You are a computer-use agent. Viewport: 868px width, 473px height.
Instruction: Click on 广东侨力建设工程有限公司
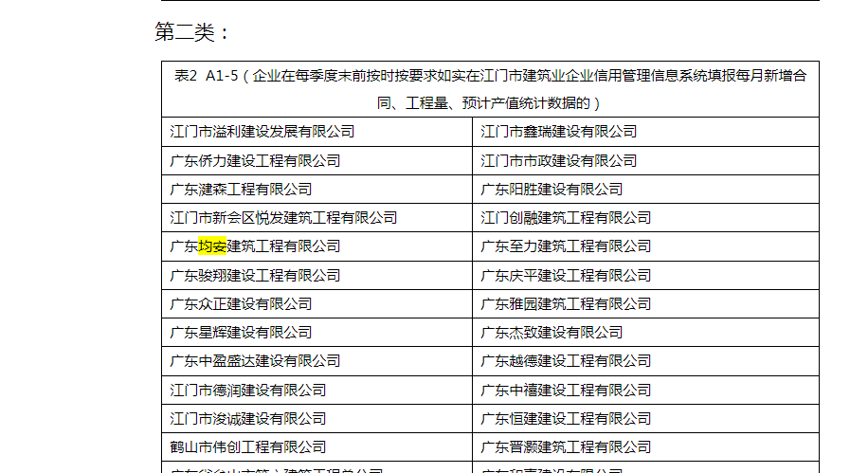255,160
